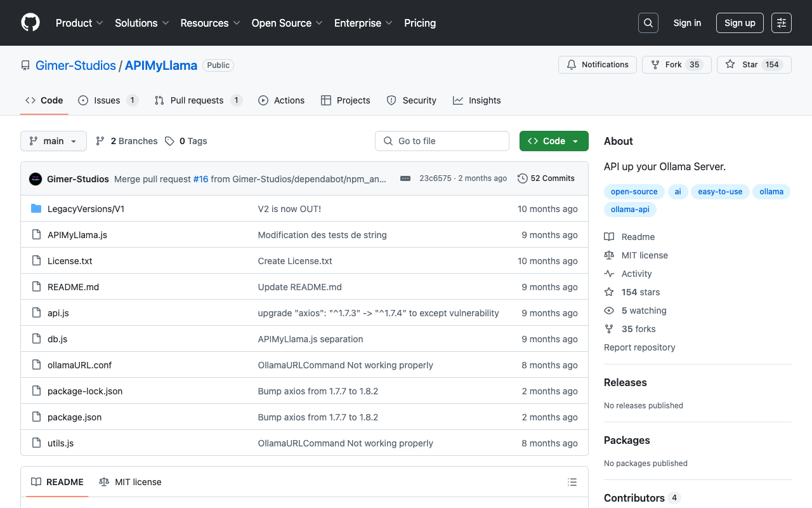The image size is (812, 508).
Task: Click the Gimer-Studios avatar in commit row
Action: [x=36, y=179]
